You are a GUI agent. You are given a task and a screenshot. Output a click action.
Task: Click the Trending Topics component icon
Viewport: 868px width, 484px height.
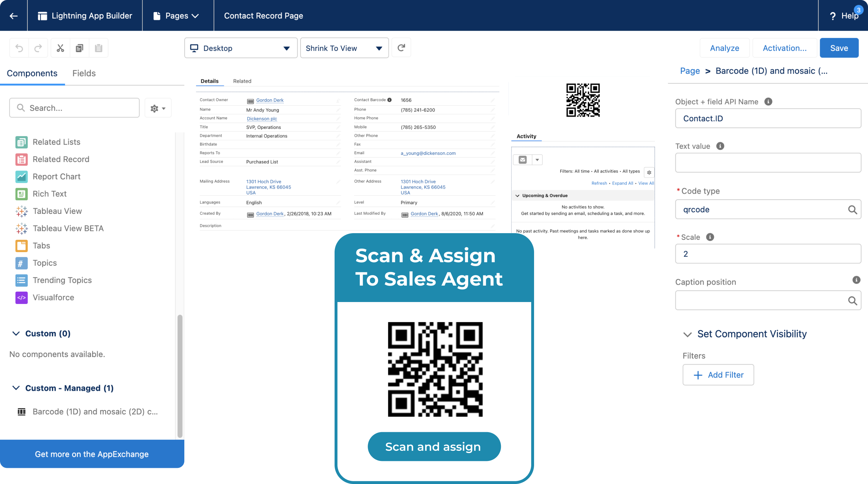[21, 280]
